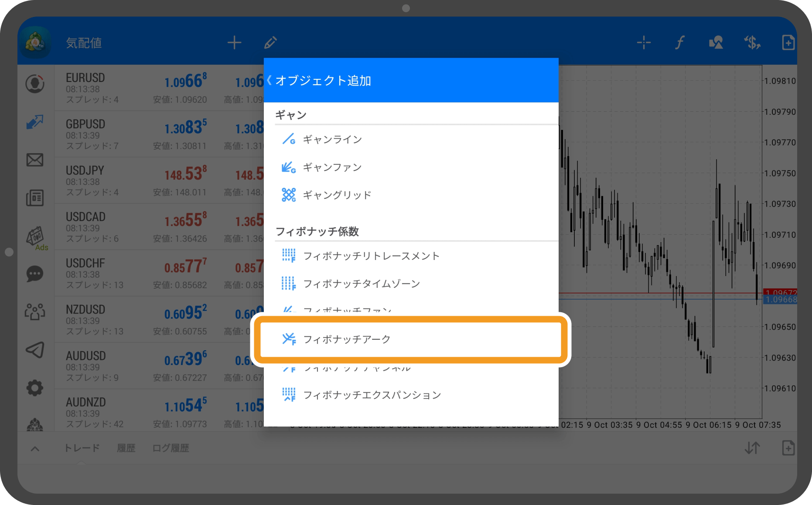The height and width of the screenshot is (505, 812).
Task: Select the crosshair tool on the chart toolbar
Action: click(643, 42)
